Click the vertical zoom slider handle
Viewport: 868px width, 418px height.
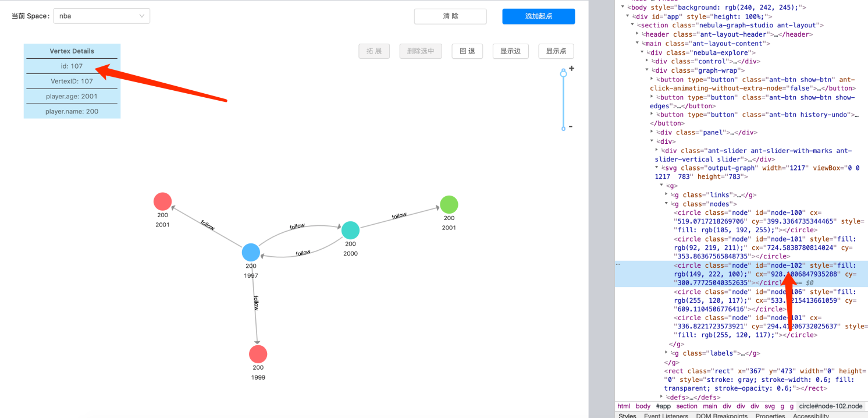(563, 73)
